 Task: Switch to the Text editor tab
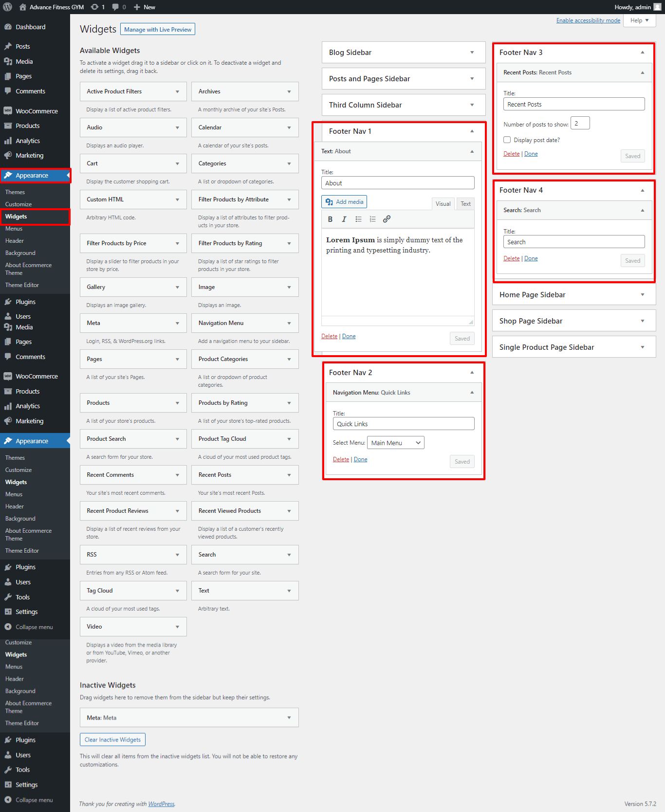(465, 204)
